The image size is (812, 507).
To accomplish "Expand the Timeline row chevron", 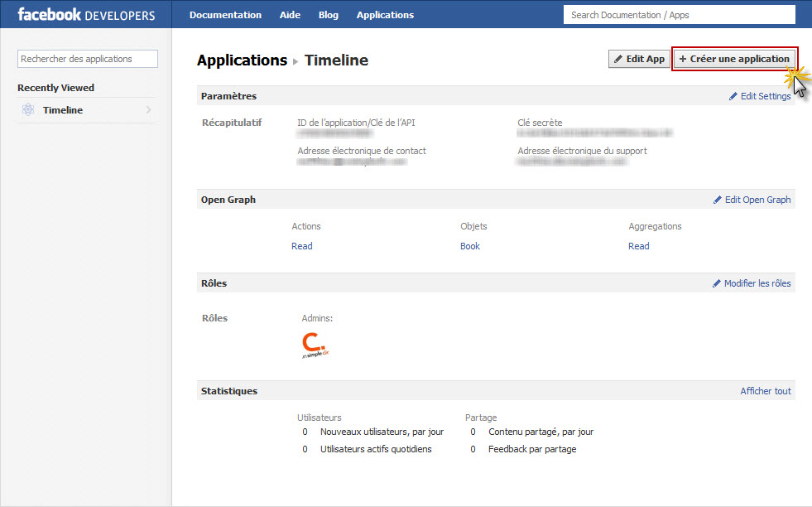I will tap(149, 110).
